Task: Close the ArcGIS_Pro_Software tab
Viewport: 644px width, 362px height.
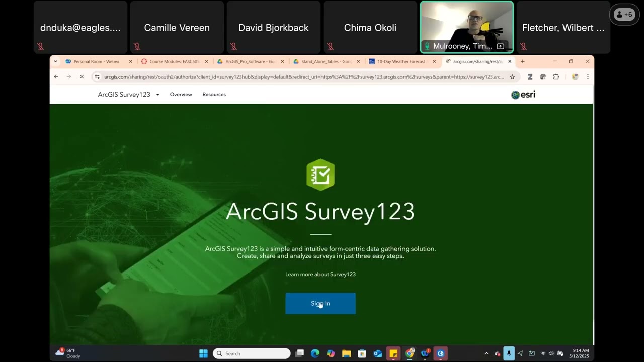Action: 282,62
